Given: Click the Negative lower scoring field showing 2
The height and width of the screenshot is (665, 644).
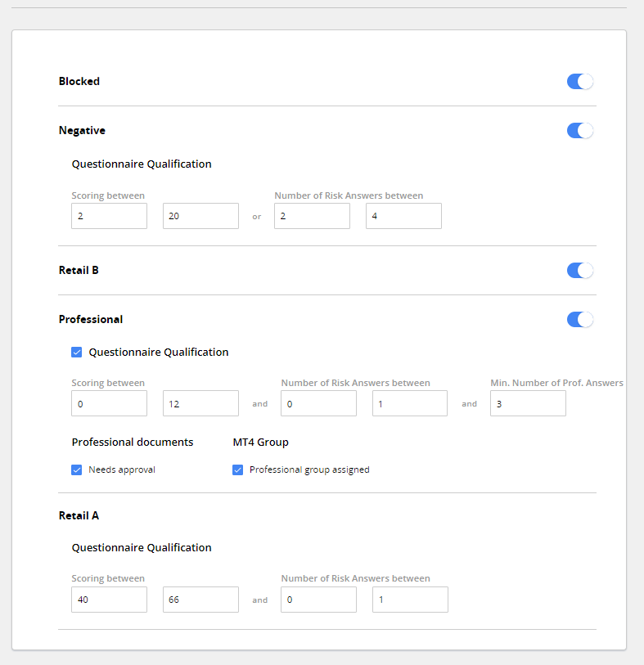Looking at the screenshot, I should pos(109,215).
